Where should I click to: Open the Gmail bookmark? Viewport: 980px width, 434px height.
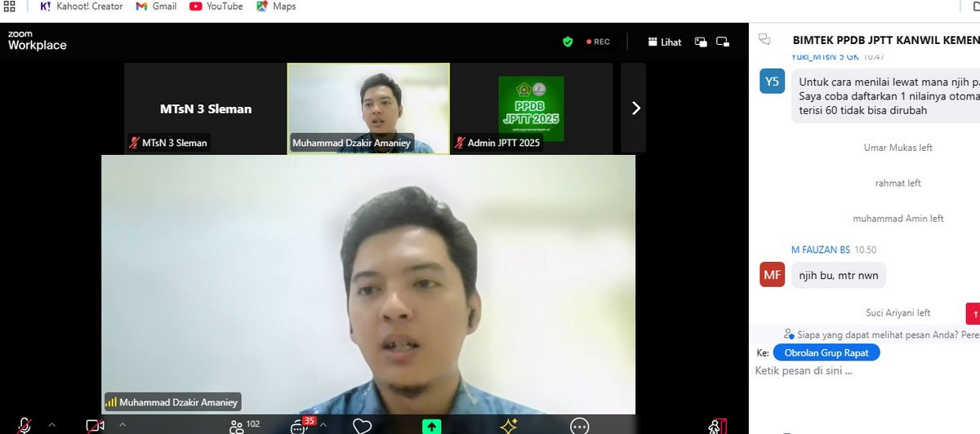tap(156, 7)
